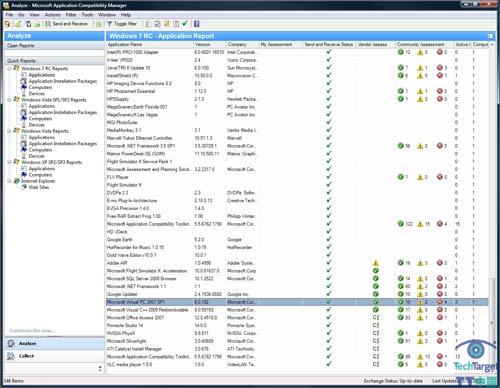Sort by the Version column header

pyautogui.click(x=210, y=44)
